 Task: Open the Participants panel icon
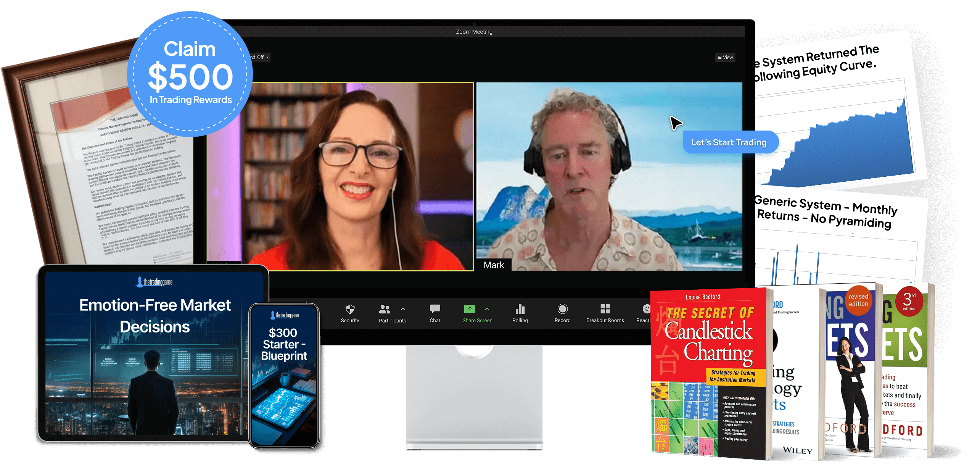tap(385, 309)
